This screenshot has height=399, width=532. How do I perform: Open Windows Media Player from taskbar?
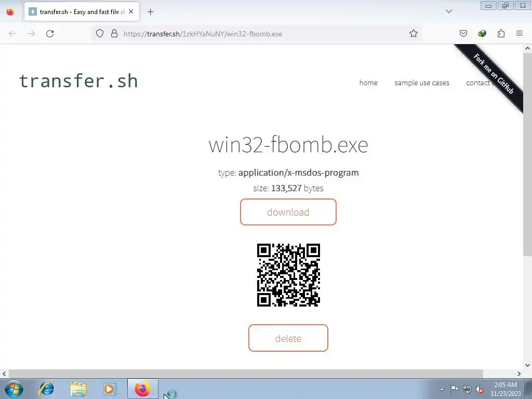[x=110, y=389]
